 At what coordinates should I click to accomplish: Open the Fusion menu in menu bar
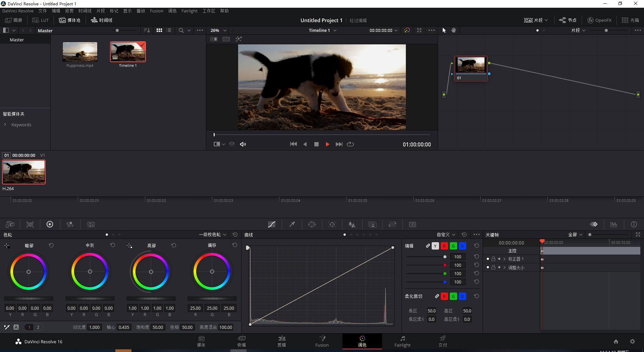156,11
